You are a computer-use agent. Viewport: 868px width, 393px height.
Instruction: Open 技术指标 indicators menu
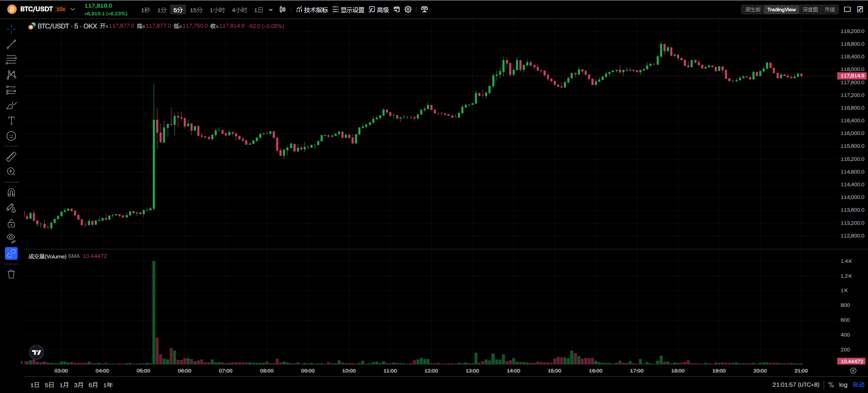(312, 9)
